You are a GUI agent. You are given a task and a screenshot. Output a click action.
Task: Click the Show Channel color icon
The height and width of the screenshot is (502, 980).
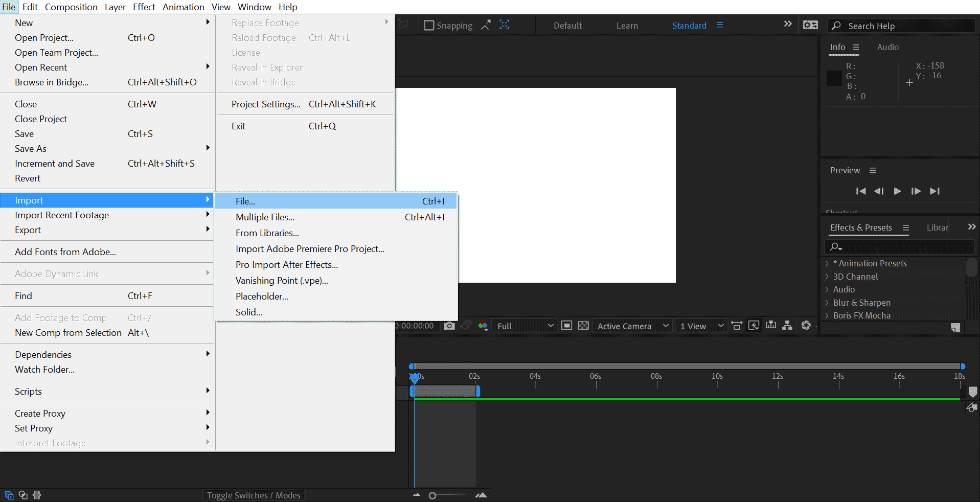tap(483, 326)
